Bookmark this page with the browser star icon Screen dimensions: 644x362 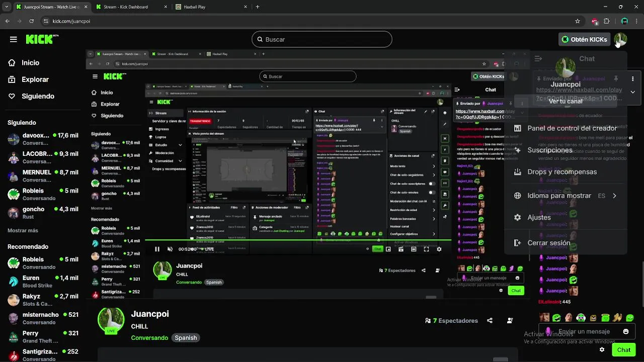578,21
